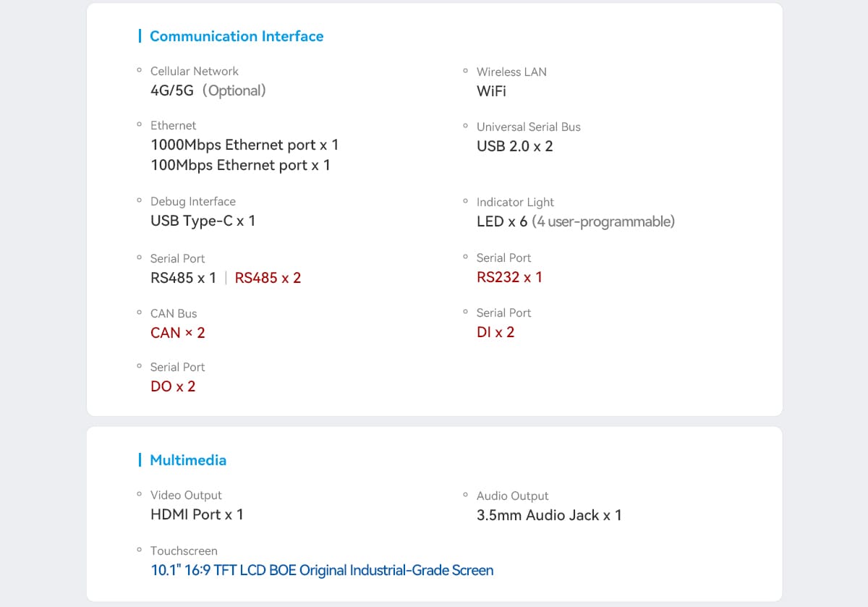Screen dimensions: 868x607
Task: Click the USB Type-C x 1 debug value
Action: [203, 221]
